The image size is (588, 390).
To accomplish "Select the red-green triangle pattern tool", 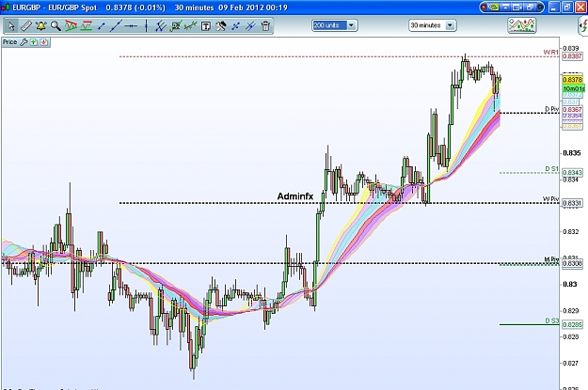I will tap(71, 26).
